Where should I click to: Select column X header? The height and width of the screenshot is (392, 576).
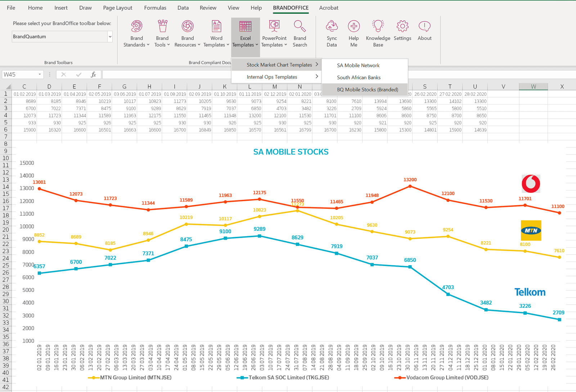coord(562,86)
